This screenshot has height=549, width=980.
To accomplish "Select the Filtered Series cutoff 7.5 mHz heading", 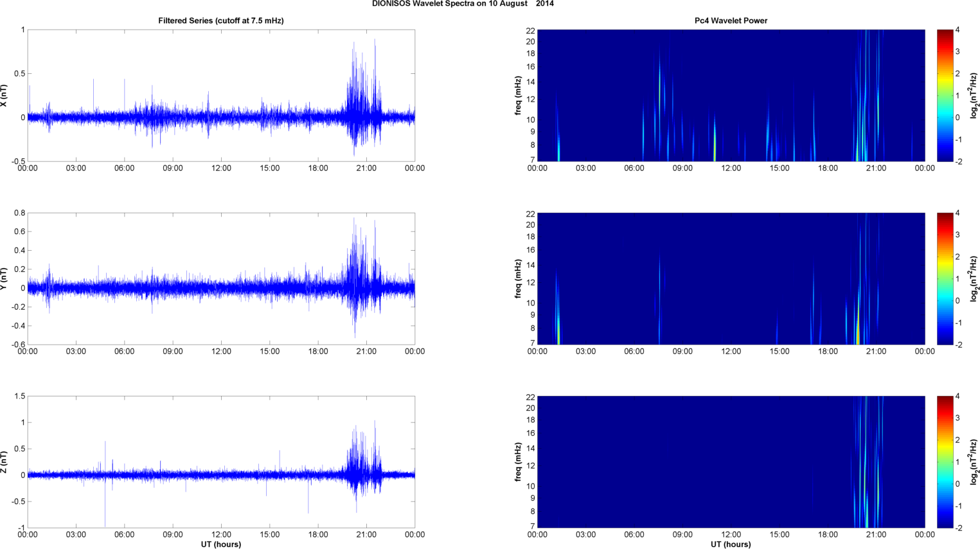I will (x=221, y=21).
